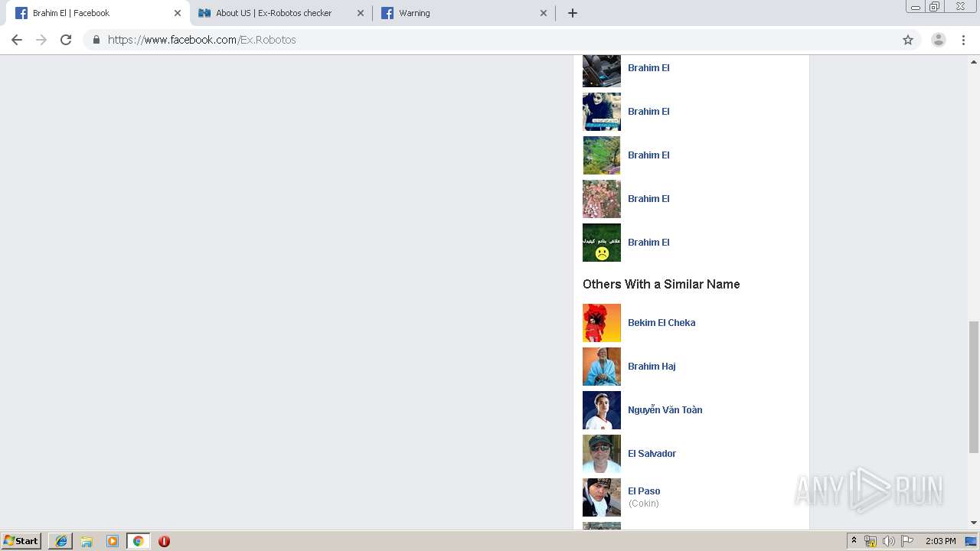980x551 pixels.
Task: Open Nguyễn Văn Toàn profile link
Action: point(665,410)
